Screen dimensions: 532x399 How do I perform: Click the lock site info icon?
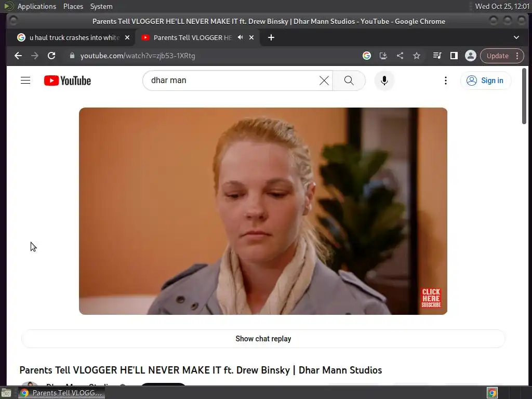(x=72, y=56)
